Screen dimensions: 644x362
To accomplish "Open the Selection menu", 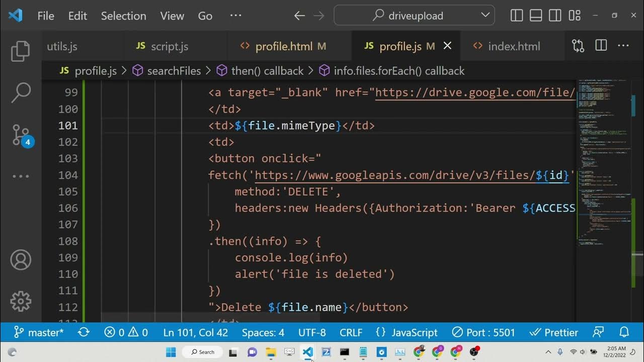I will pos(123,16).
